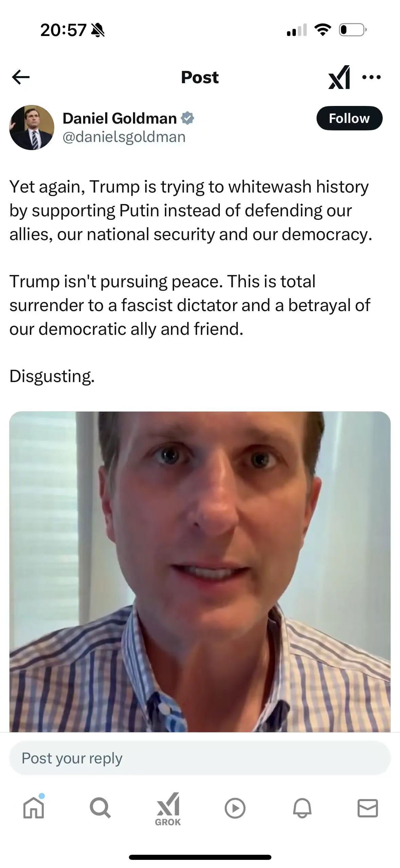This screenshot has width=400, height=868.
Task: Open the @danielsgoldman handle
Action: click(124, 137)
